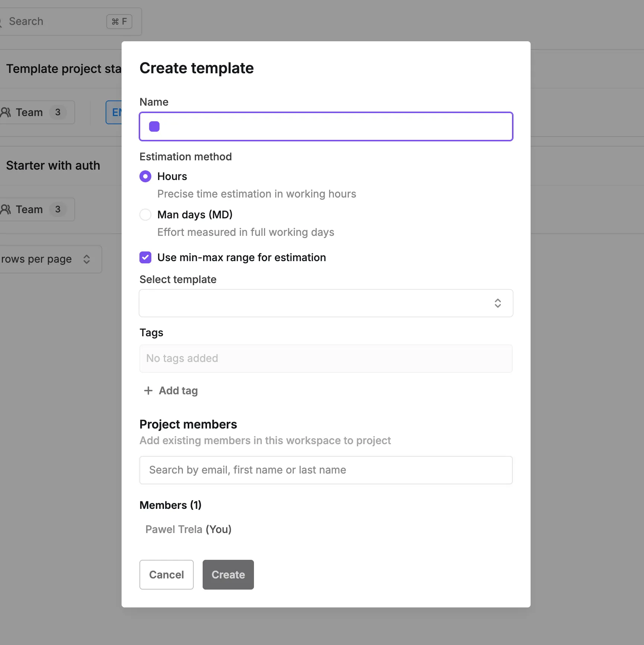This screenshot has height=645, width=644.
Task: Click the purple swatch in the Name field
Action: pyautogui.click(x=154, y=126)
